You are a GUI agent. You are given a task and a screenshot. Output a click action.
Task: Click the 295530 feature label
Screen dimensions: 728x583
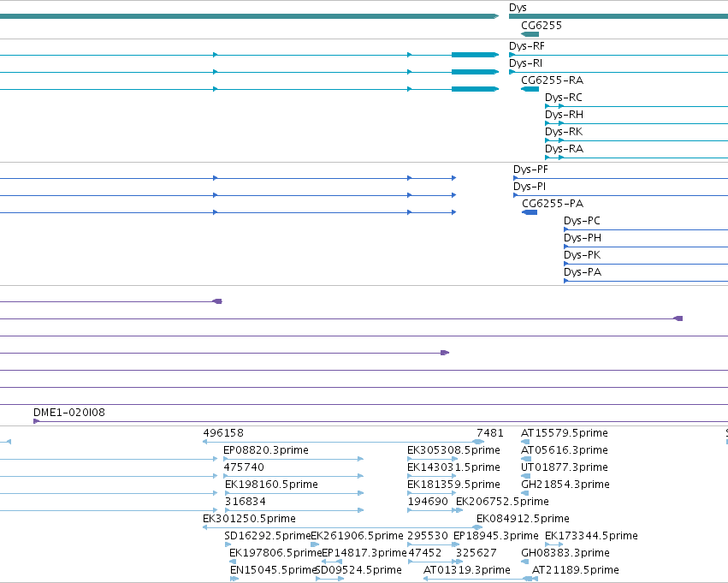point(428,536)
